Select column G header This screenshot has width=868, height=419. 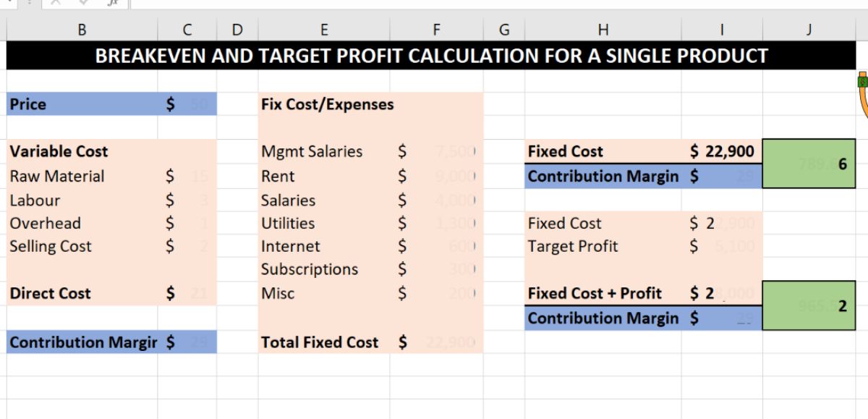click(x=503, y=30)
